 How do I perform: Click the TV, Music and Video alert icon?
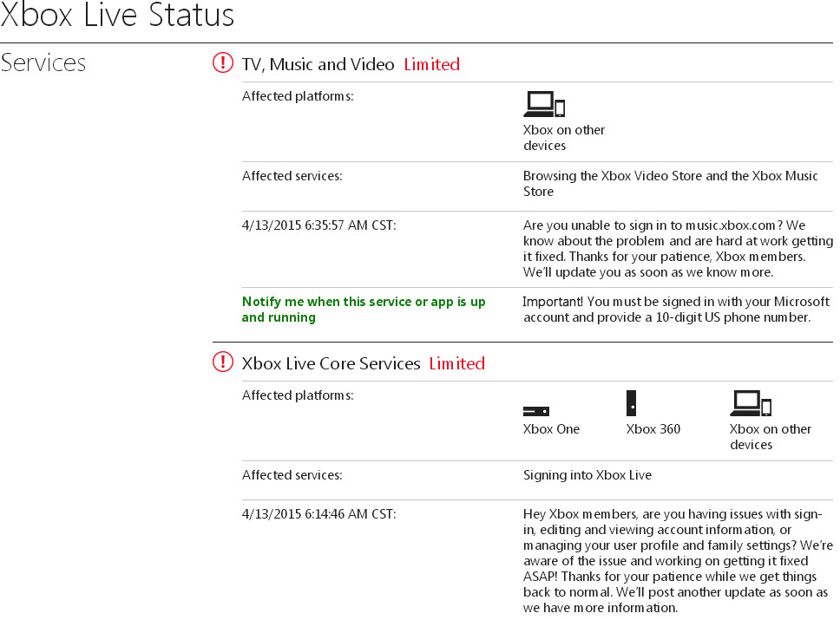click(223, 62)
